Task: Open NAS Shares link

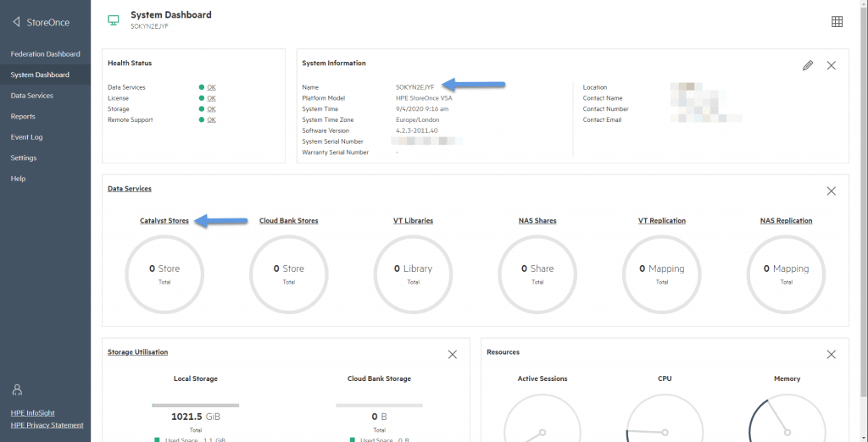Action: (x=537, y=221)
